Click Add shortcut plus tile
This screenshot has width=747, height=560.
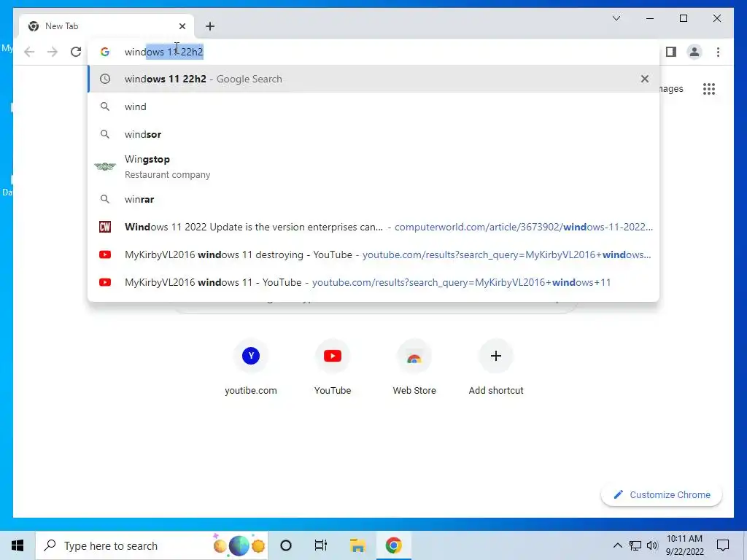pos(496,367)
